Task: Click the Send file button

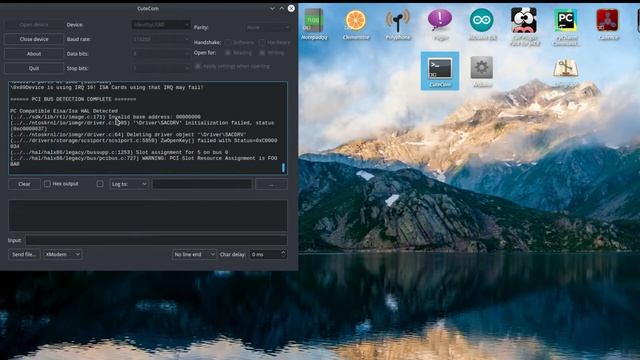Action: click(x=24, y=254)
